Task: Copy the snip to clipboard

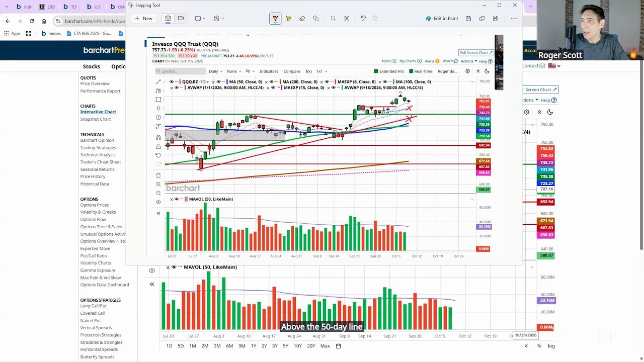Action: pyautogui.click(x=482, y=19)
